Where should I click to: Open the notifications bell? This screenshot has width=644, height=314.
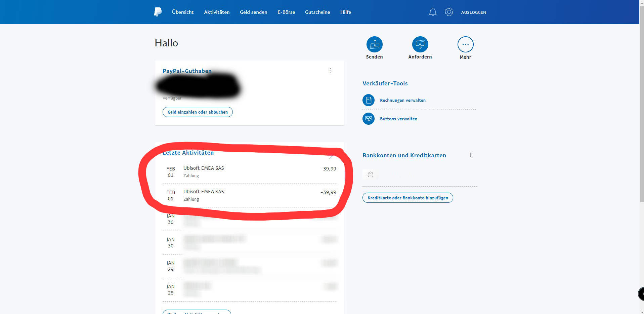point(433,12)
